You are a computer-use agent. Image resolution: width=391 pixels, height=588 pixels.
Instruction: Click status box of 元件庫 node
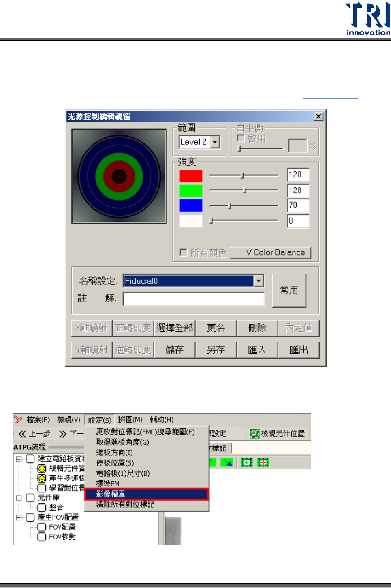point(30,498)
